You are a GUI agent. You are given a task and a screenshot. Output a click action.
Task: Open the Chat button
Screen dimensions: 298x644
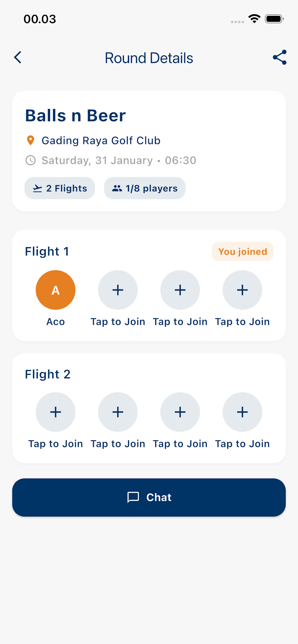tap(149, 498)
